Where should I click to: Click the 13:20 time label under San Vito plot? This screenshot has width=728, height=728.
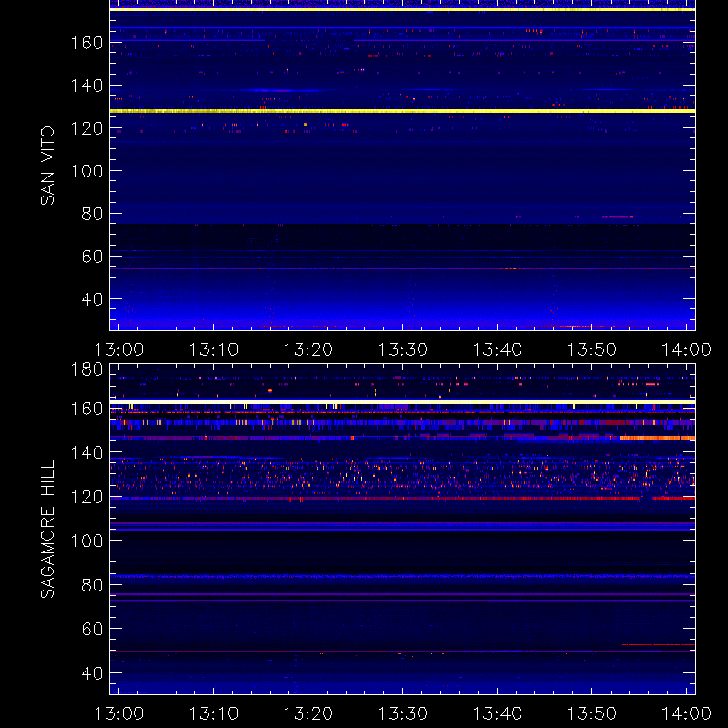308,349
